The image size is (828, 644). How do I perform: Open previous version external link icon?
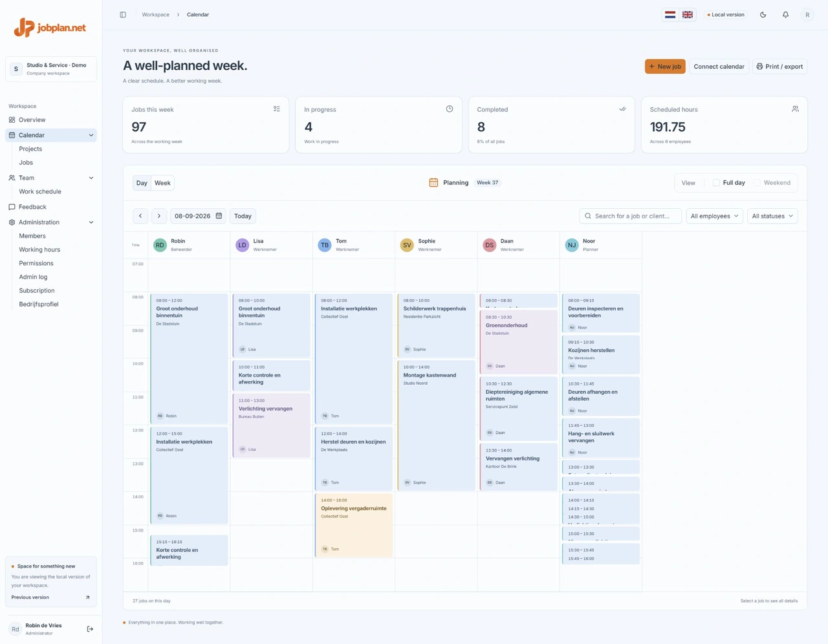pos(87,597)
